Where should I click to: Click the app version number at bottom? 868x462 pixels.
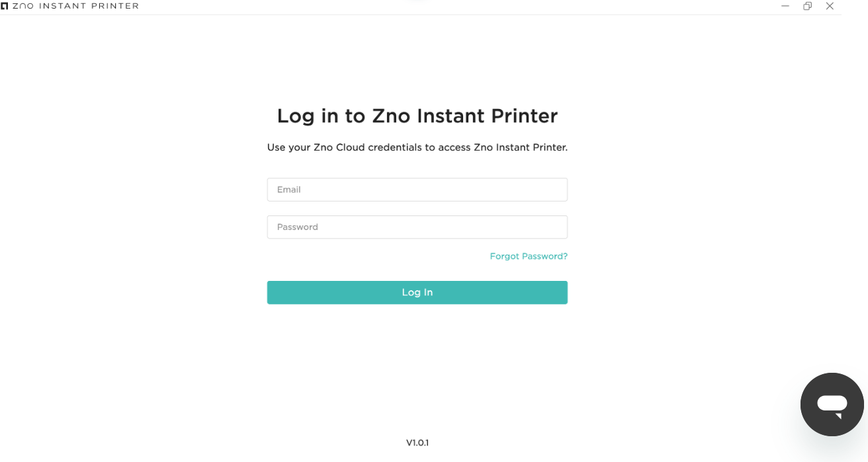point(417,443)
